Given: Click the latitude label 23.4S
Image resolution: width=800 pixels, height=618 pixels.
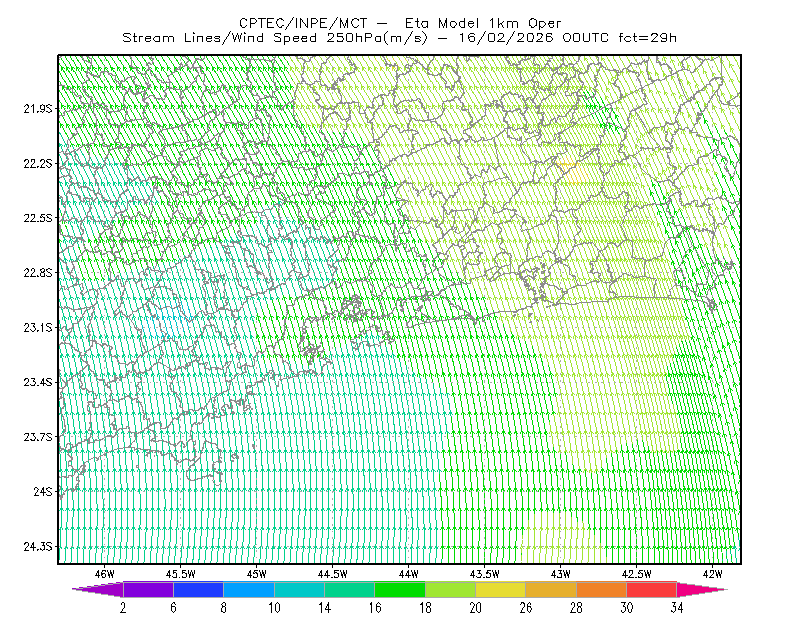Looking at the screenshot, I should 37,382.
